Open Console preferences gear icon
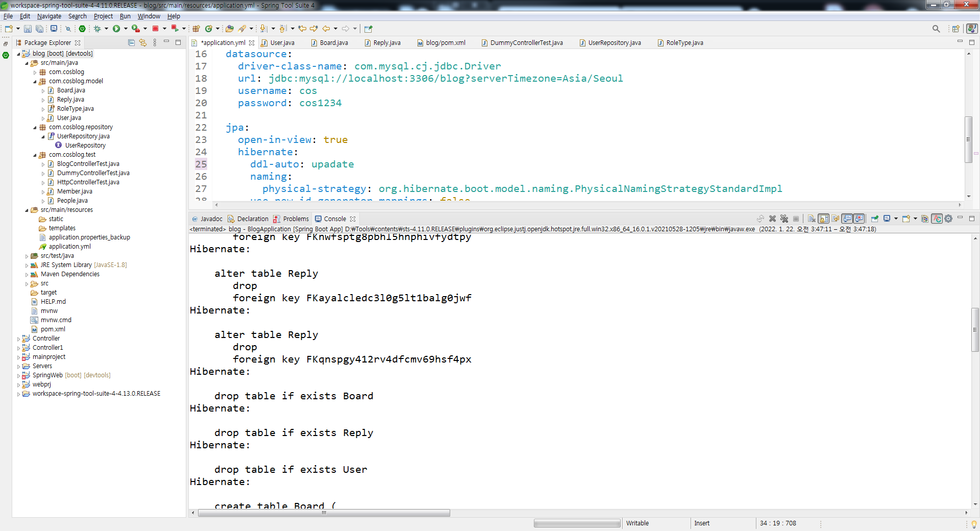 (948, 219)
